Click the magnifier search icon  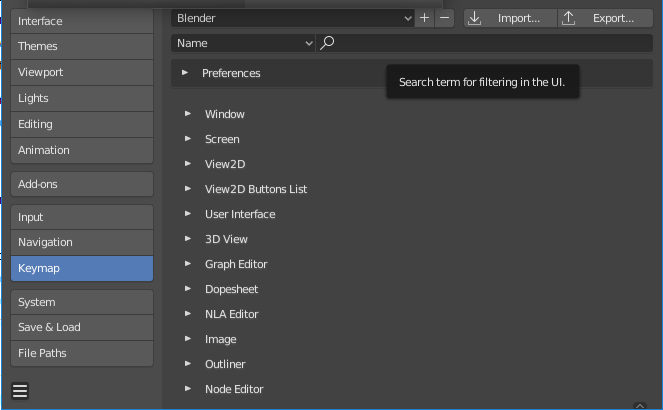tap(327, 43)
